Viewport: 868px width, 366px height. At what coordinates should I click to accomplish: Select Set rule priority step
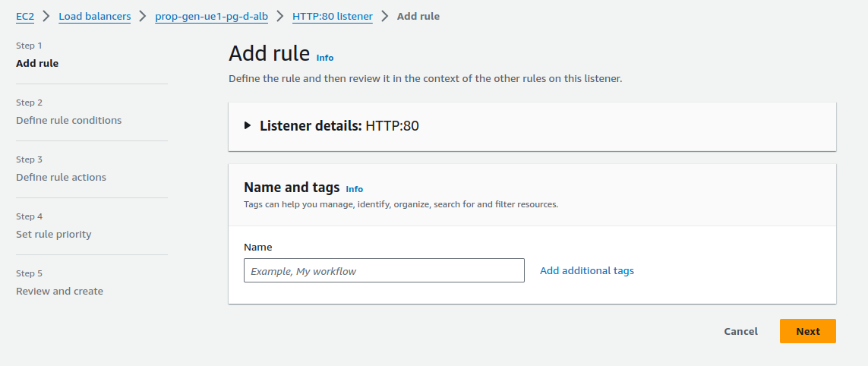coord(54,234)
